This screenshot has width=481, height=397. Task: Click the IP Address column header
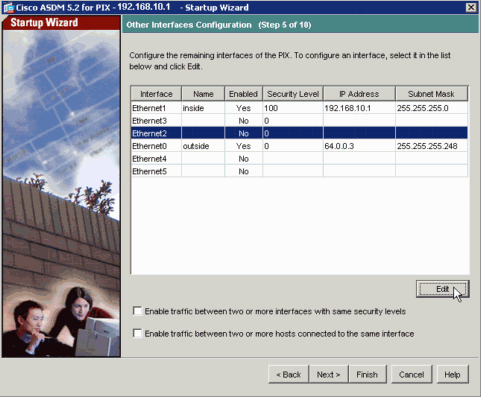pos(359,94)
